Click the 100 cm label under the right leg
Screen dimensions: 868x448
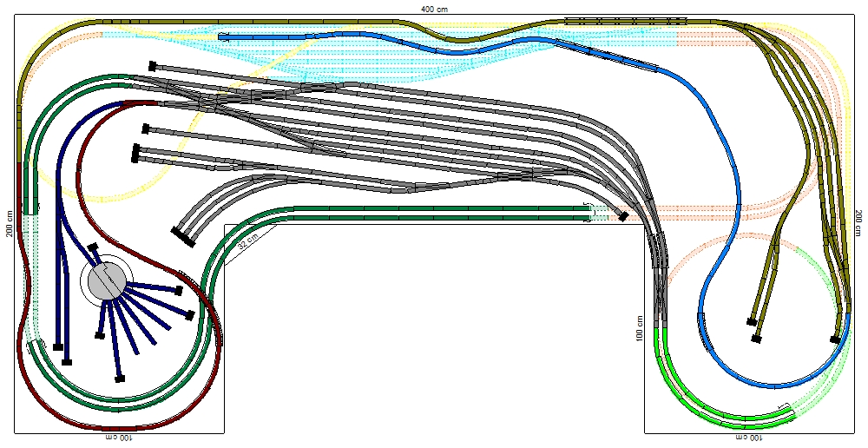point(751,439)
